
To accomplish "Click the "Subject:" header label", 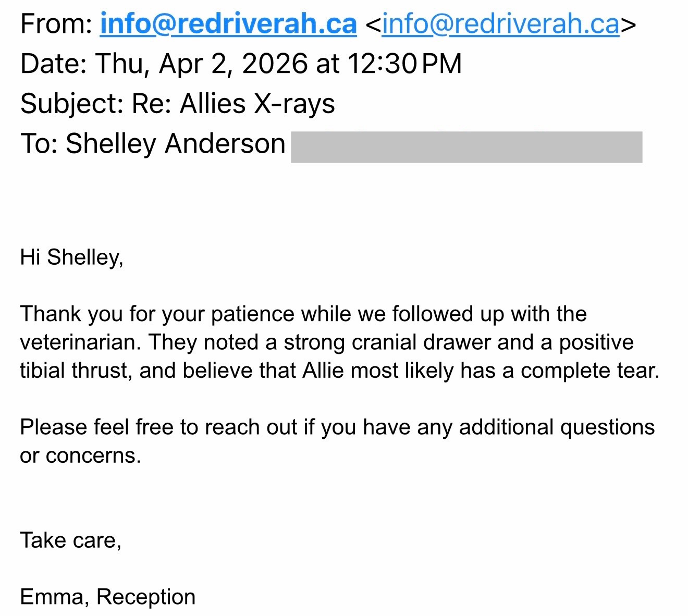I will pos(71,104).
